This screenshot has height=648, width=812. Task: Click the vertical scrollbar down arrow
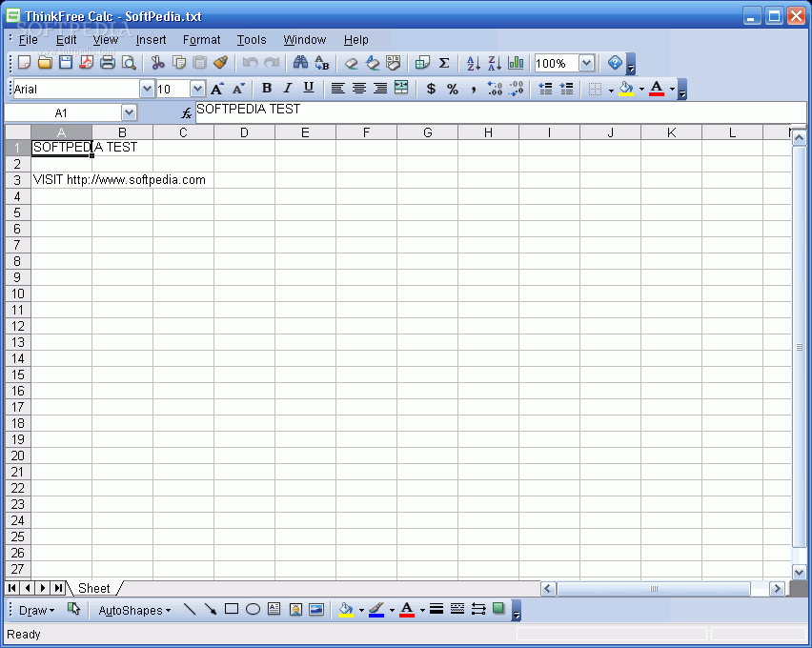tap(799, 573)
